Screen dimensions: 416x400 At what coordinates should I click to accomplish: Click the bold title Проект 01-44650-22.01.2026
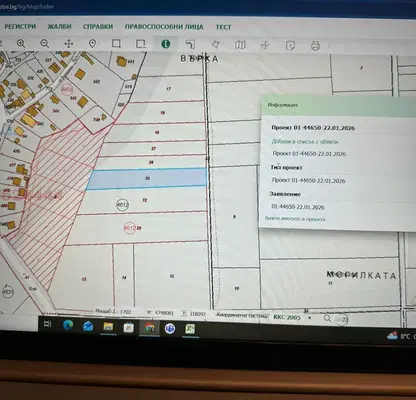pyautogui.click(x=313, y=128)
